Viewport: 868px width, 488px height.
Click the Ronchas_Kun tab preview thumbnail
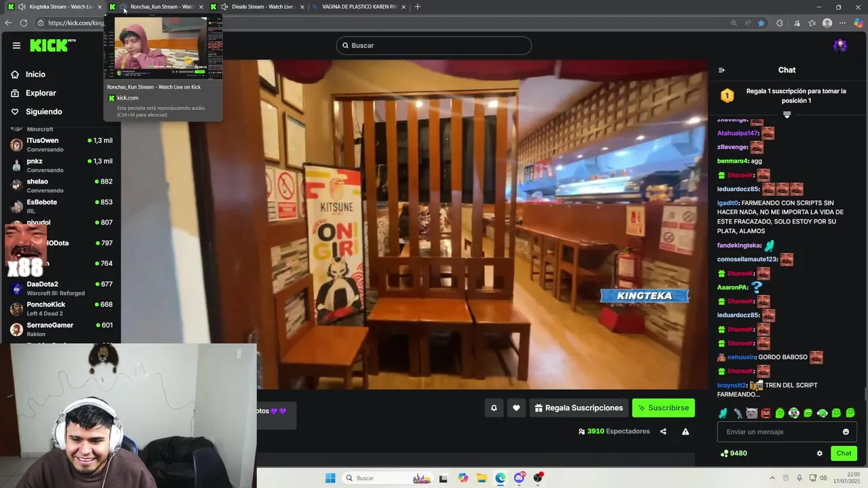point(163,47)
